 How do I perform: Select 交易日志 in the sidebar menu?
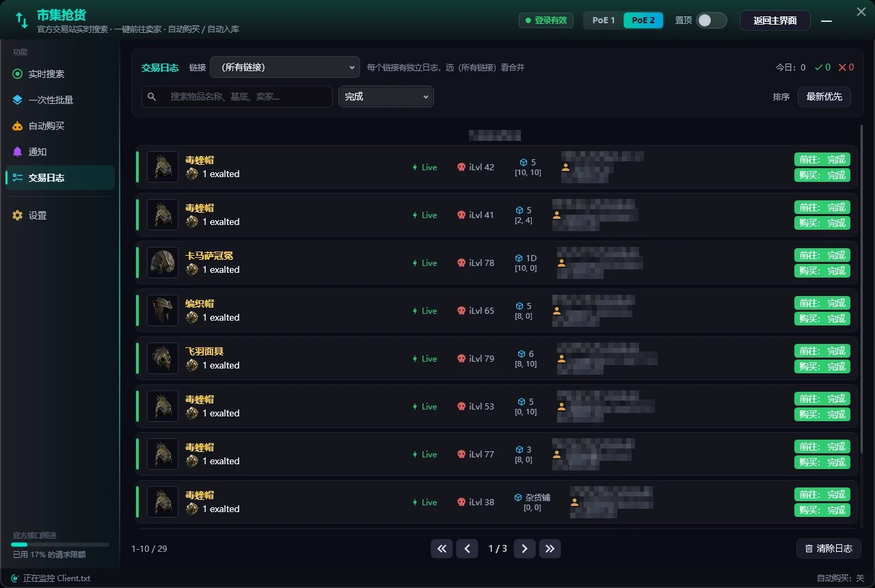click(60, 178)
